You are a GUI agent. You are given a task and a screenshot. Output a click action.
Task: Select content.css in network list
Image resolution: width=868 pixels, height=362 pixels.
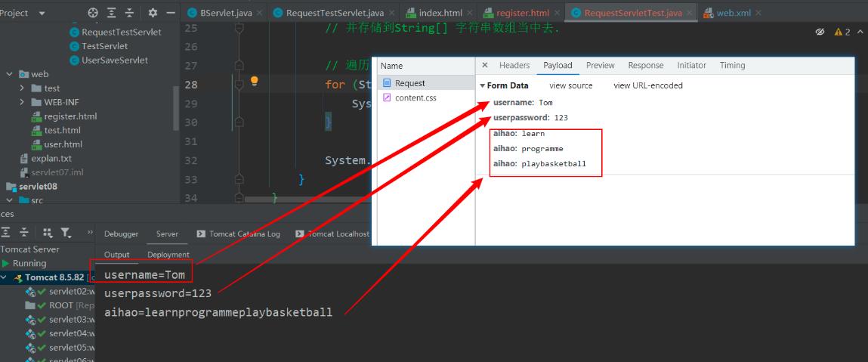425,97
